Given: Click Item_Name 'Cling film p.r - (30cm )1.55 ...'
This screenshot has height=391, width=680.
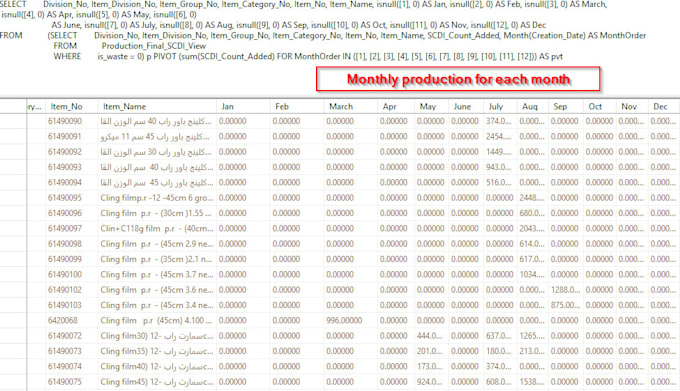Looking at the screenshot, I should tap(156, 213).
